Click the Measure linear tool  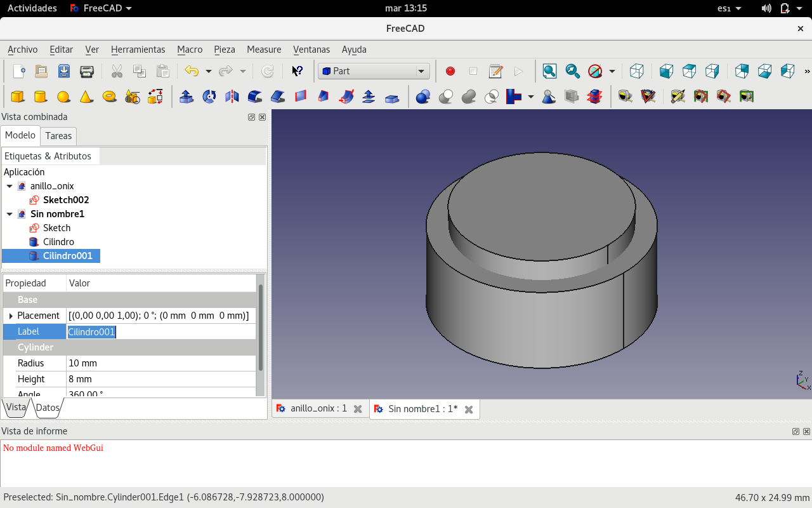625,97
